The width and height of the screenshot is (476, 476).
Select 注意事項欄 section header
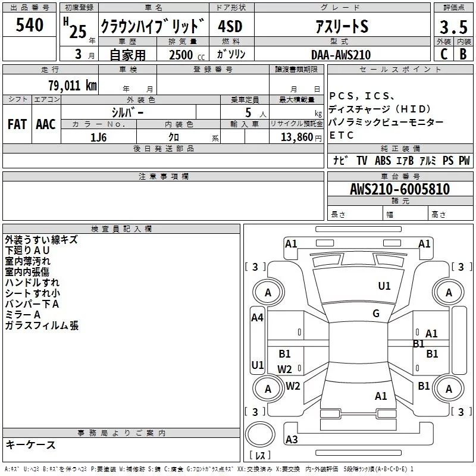click(164, 176)
